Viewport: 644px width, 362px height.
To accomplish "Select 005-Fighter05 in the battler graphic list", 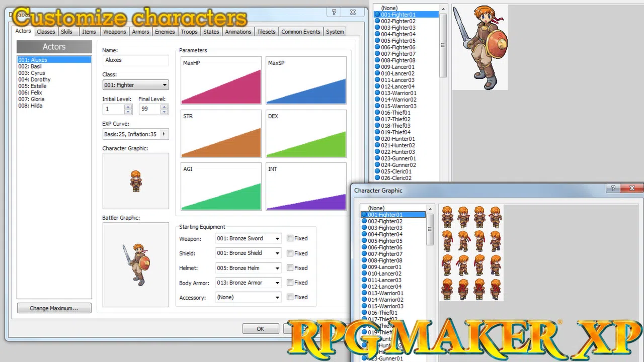I will (x=398, y=41).
